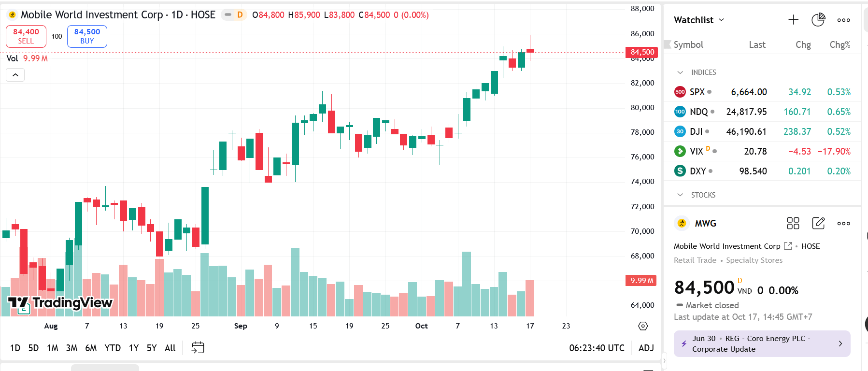Click the 84,400 SELL button

26,36
